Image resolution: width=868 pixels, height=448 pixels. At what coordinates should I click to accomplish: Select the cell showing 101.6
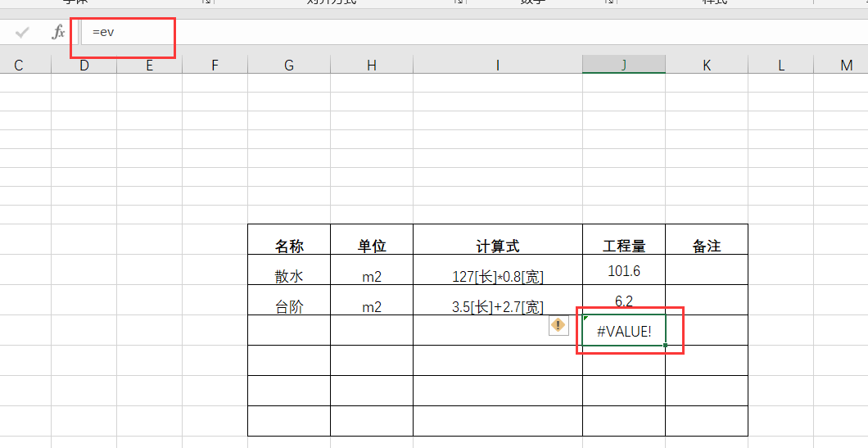[x=624, y=271]
